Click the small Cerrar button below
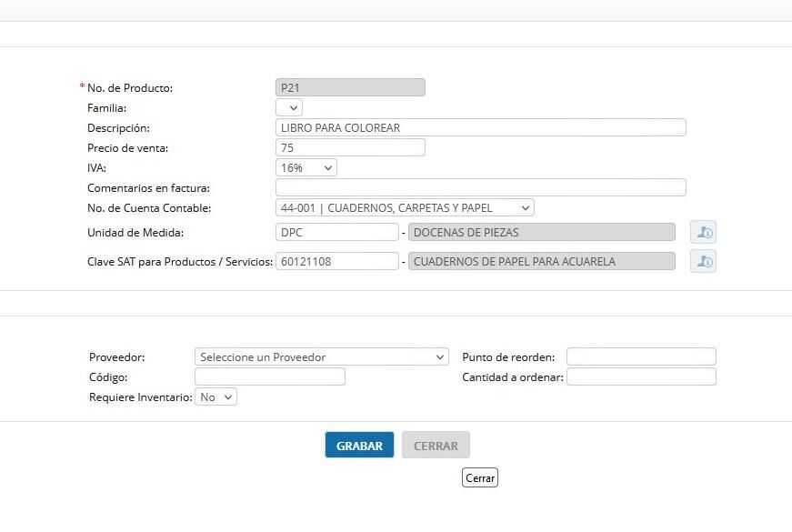Screen dimensions: 792x532 [x=480, y=478]
